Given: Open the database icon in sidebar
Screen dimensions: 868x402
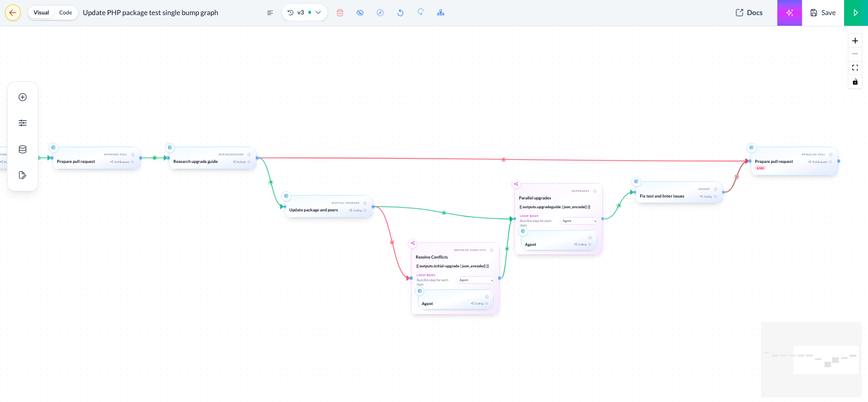Looking at the screenshot, I should 23,149.
